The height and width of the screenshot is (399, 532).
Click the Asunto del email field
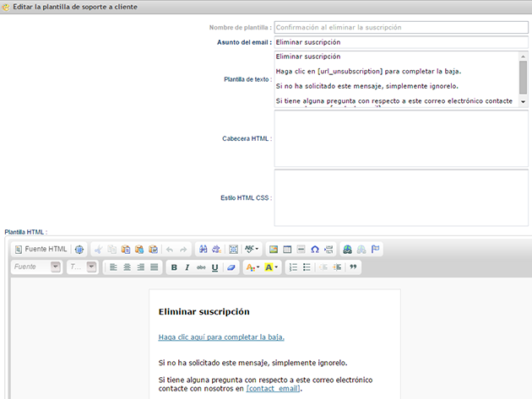click(x=401, y=42)
